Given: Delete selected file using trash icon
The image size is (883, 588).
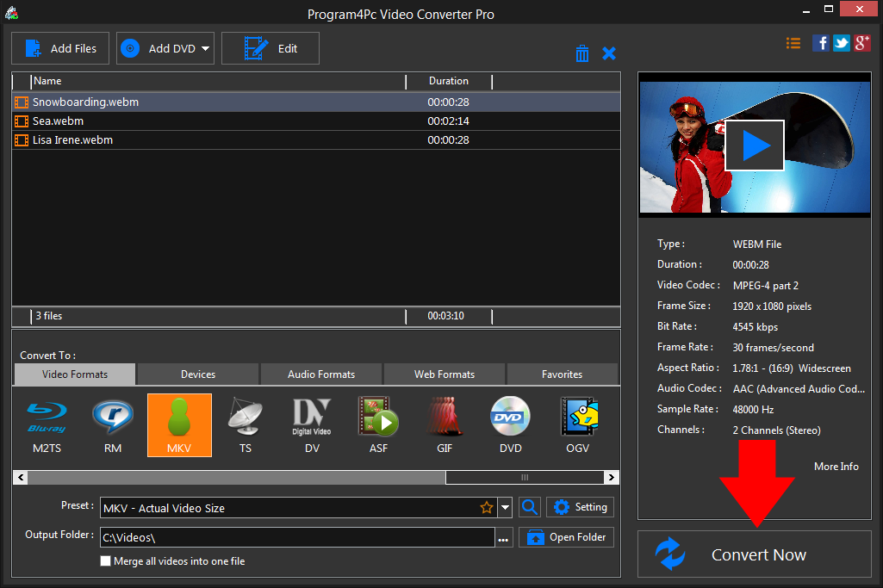Looking at the screenshot, I should tap(582, 53).
